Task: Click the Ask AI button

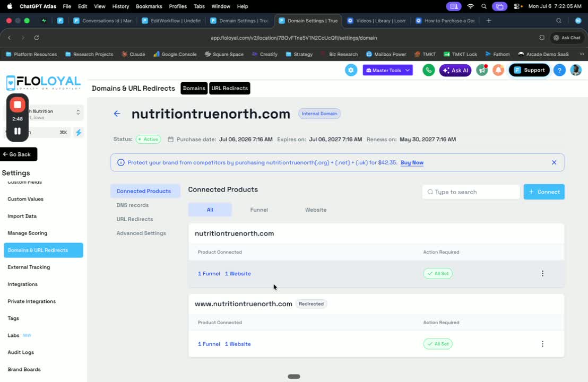Action: pos(455,70)
